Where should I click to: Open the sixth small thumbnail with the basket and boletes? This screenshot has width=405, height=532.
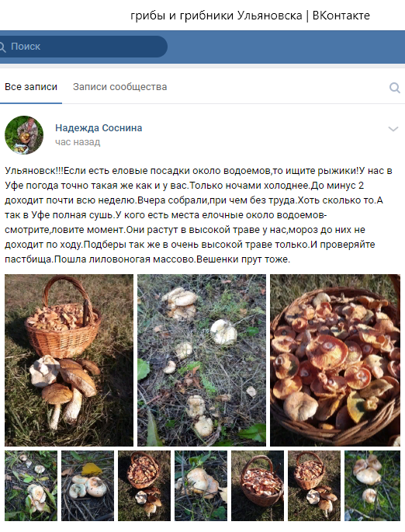(x=313, y=486)
